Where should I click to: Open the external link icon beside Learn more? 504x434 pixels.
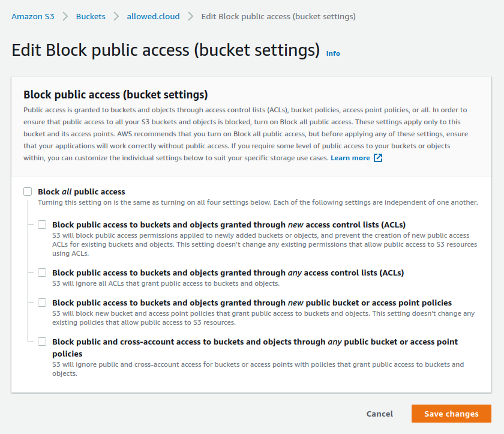pos(378,158)
